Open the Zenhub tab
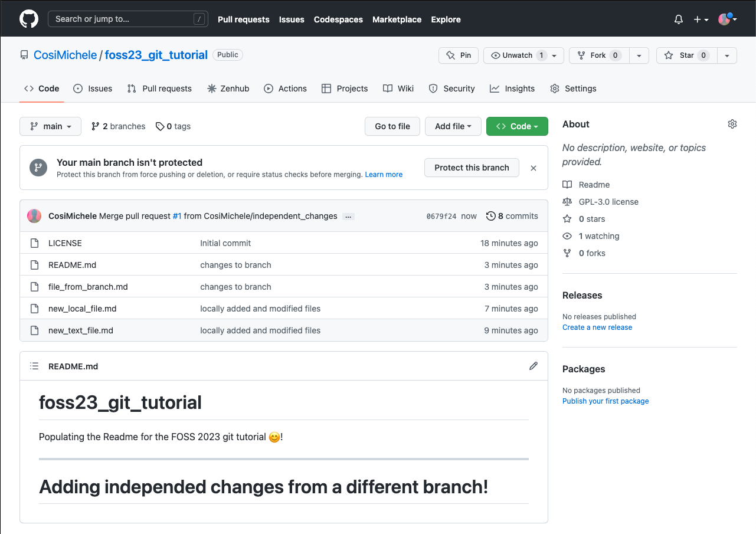Viewport: 756px width, 534px height. click(228, 89)
